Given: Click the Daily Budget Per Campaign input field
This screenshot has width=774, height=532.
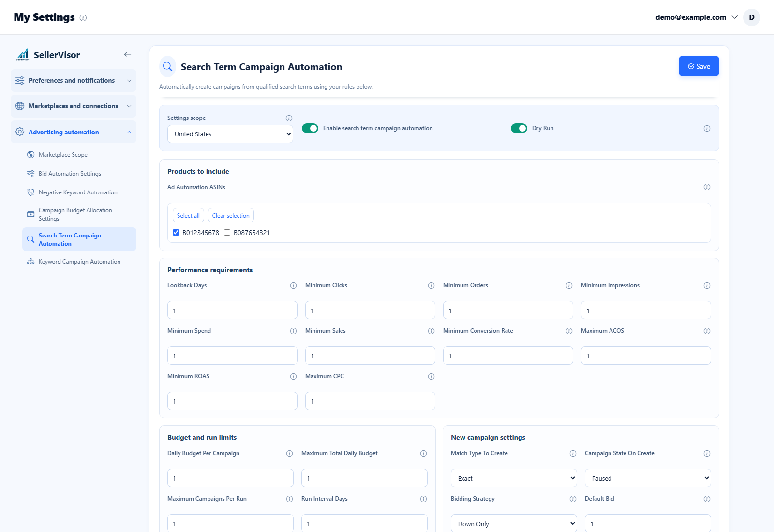Looking at the screenshot, I should click(230, 478).
